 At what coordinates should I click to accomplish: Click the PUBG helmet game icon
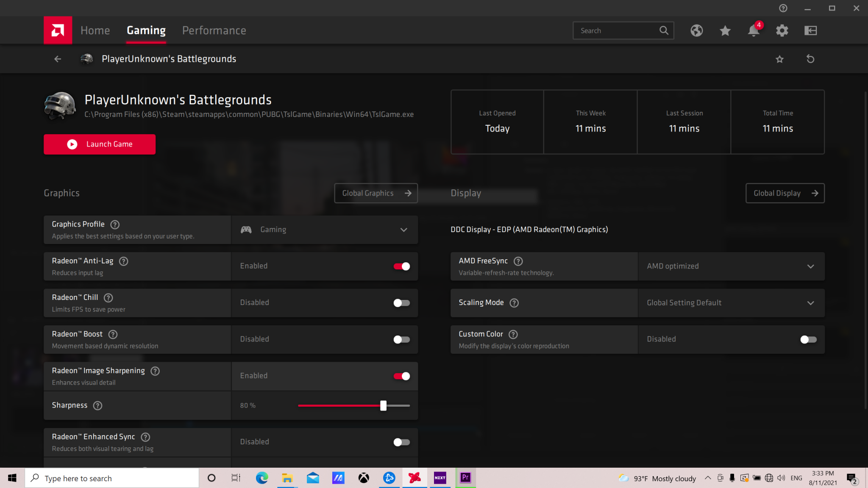(60, 106)
